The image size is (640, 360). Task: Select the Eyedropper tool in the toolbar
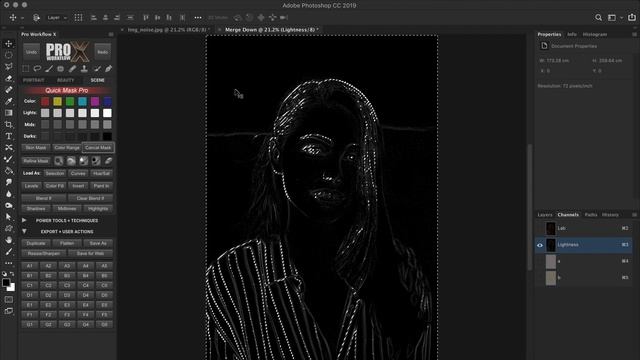(x=9, y=101)
